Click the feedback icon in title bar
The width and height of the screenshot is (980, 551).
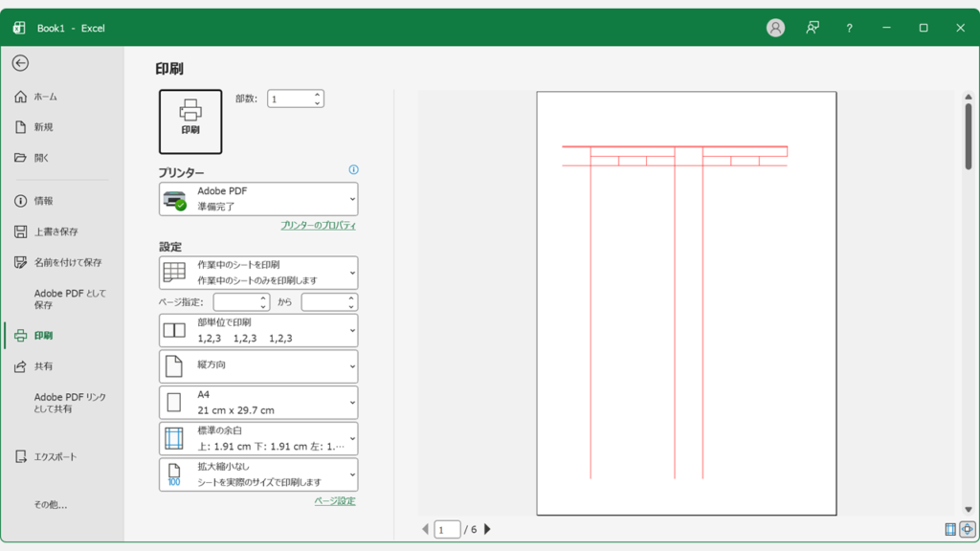coord(813,28)
